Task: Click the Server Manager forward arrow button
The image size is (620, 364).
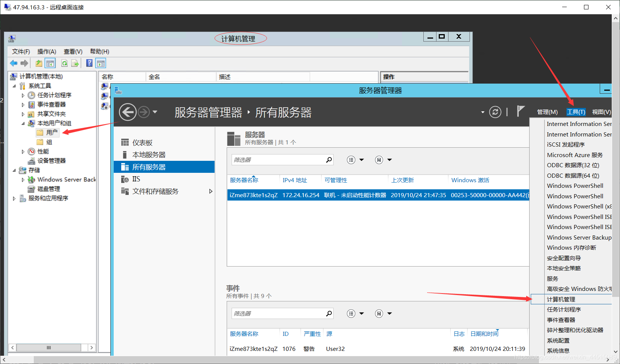Action: pyautogui.click(x=144, y=112)
